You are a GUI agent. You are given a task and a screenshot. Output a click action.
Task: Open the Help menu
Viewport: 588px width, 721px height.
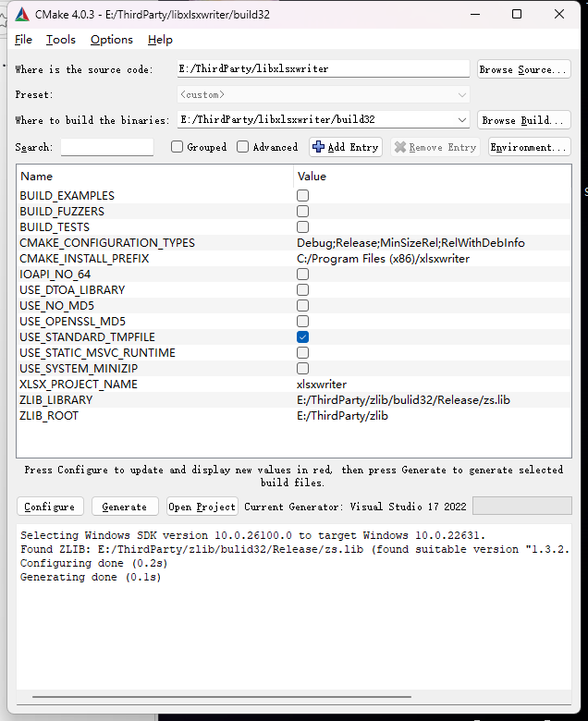(160, 40)
